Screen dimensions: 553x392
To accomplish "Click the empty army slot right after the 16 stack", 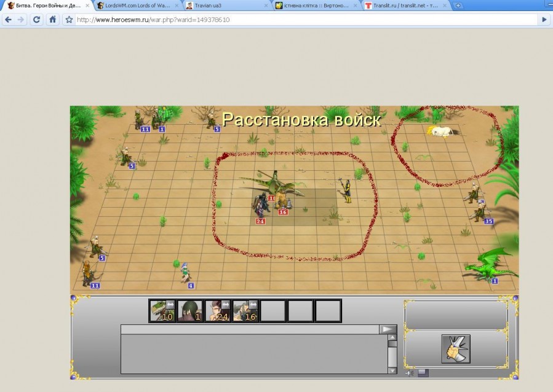I will (273, 311).
